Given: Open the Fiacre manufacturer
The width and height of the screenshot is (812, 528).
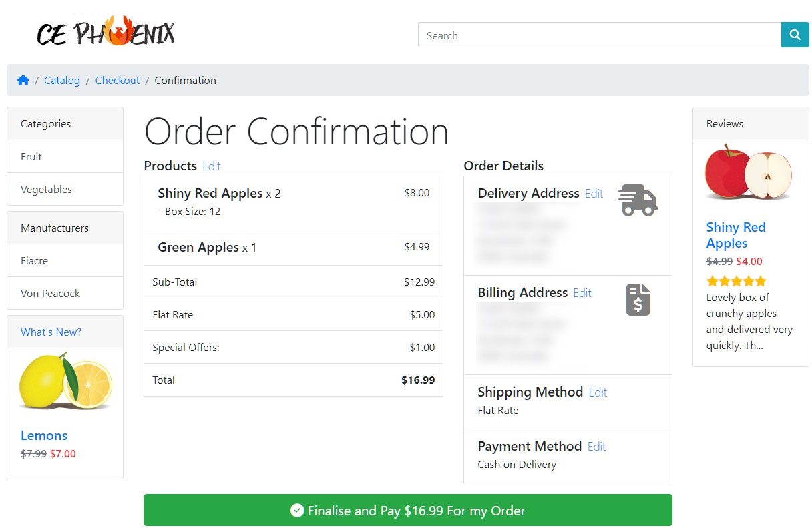Looking at the screenshot, I should tap(65, 260).
